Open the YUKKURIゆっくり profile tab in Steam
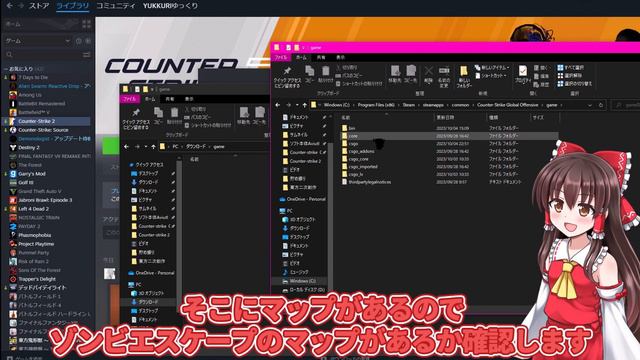Image resolution: width=640 pixels, height=360 pixels. [171, 6]
